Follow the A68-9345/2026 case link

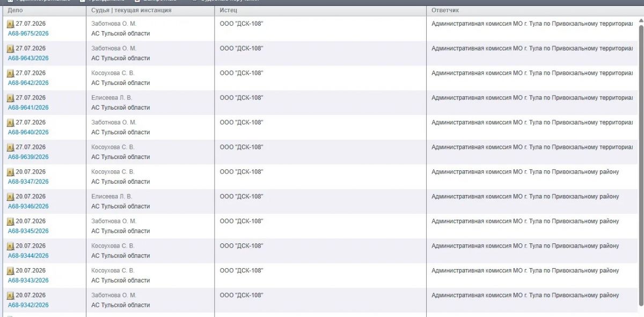click(28, 231)
